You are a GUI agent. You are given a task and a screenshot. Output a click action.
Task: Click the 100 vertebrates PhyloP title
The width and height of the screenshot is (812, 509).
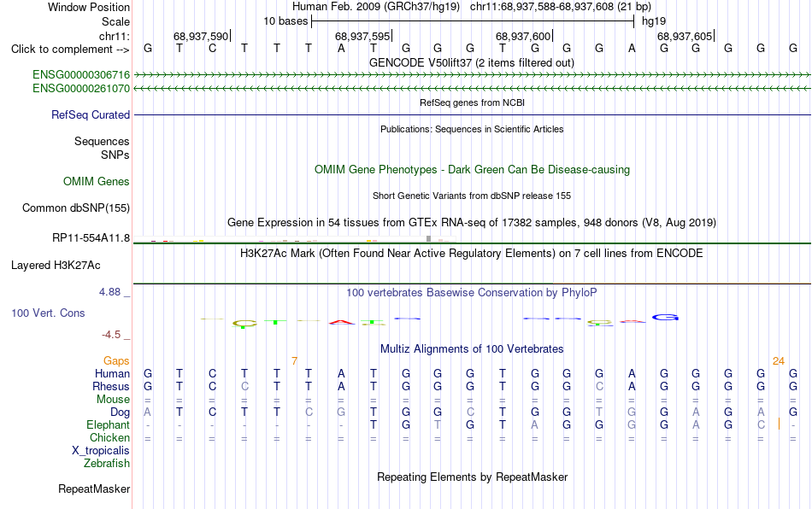[472, 293]
